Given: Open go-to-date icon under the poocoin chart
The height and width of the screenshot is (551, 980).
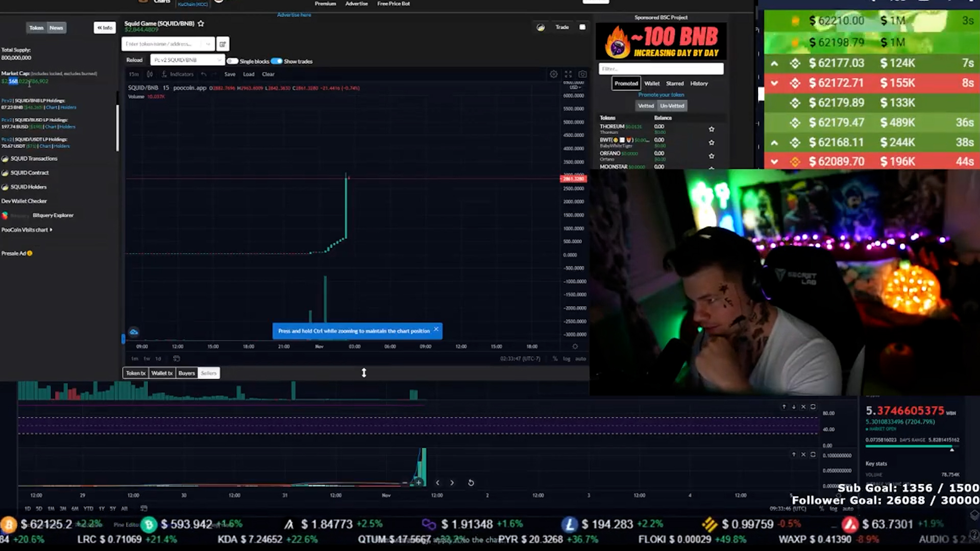Looking at the screenshot, I should 177,359.
